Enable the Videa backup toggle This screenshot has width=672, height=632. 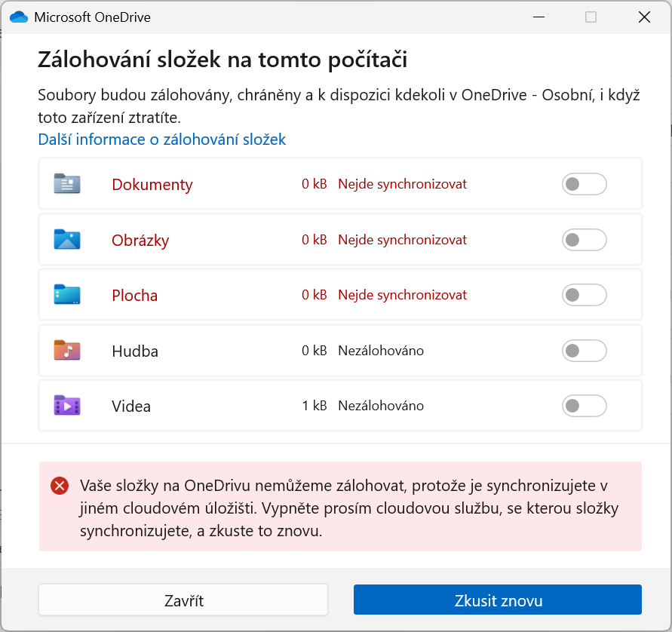(x=584, y=406)
